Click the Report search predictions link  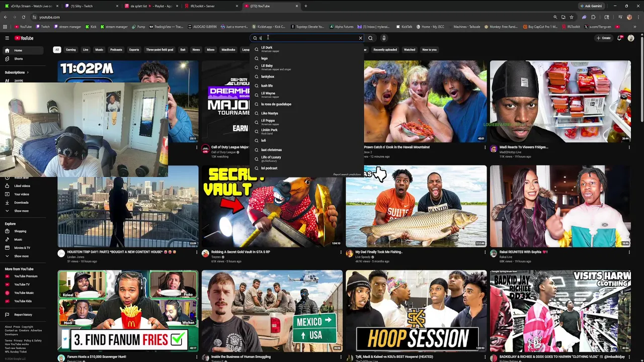pyautogui.click(x=347, y=174)
